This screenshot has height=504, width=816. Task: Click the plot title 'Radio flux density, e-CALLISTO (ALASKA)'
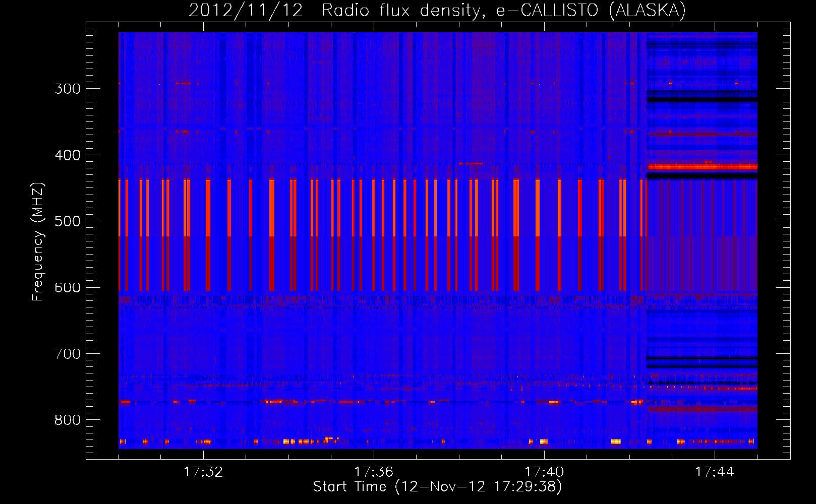point(504,10)
